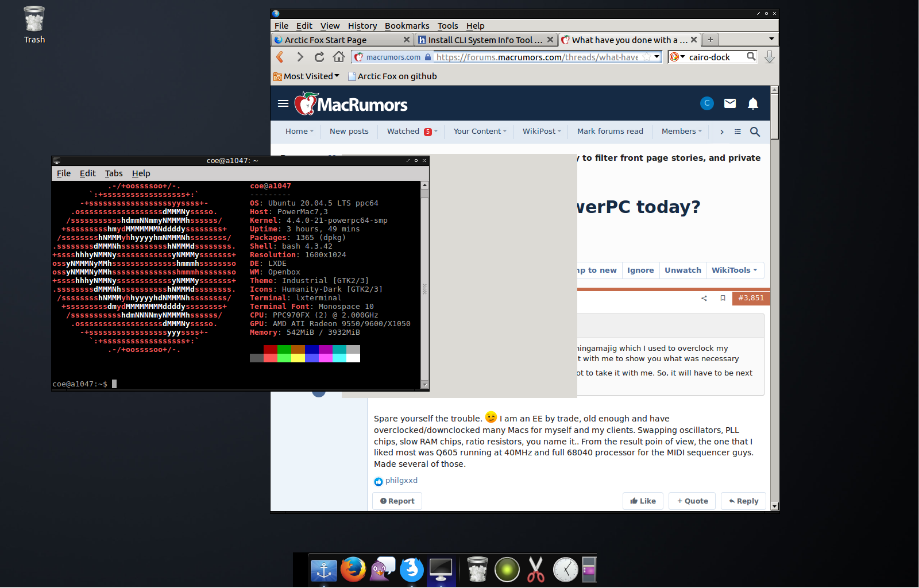Open the MacRumors hamburger menu
The width and height of the screenshot is (919, 588).
(x=283, y=103)
